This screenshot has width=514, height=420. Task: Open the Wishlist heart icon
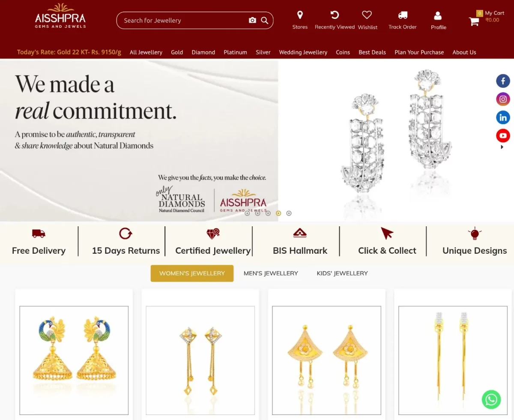367,15
